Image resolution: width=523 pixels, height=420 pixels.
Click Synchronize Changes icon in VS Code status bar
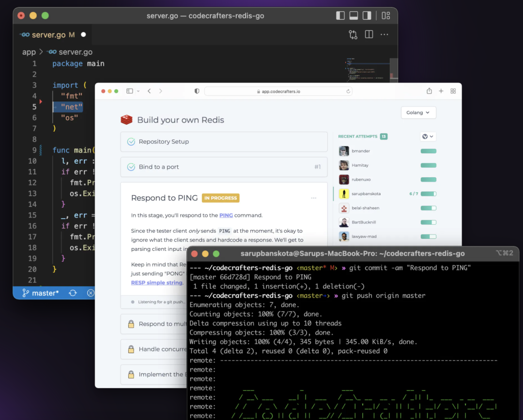click(73, 293)
